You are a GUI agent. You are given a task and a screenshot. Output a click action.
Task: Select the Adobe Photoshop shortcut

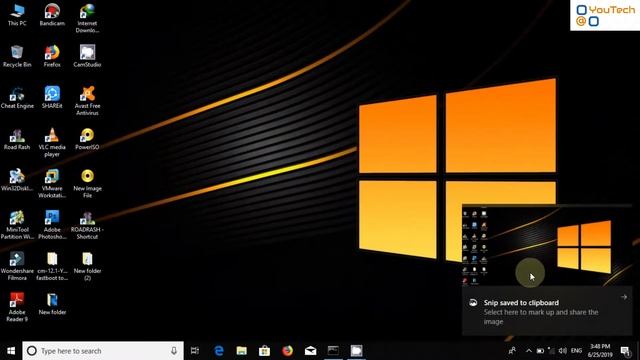52,225
